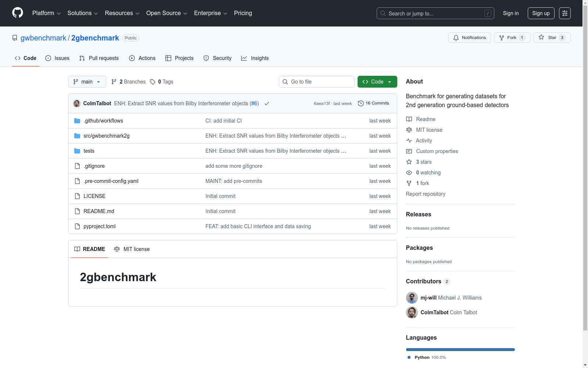Click the notifications bell icon
Viewport: 588px width, 368px height.
pos(456,38)
